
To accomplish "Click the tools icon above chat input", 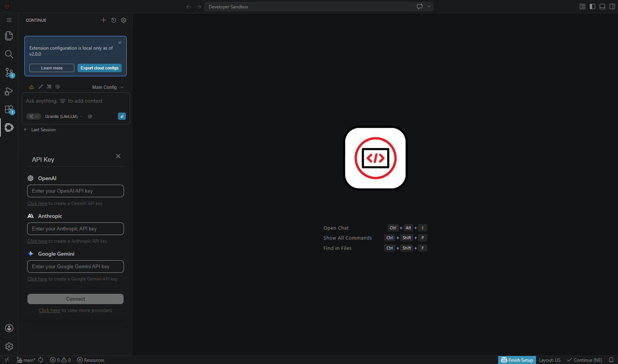I will tap(49, 87).
